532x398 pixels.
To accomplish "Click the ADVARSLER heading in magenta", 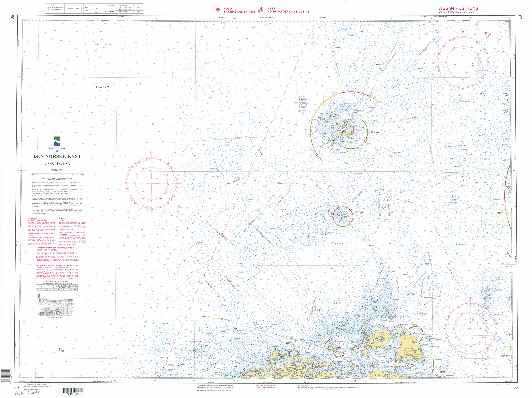I will coord(32,218).
